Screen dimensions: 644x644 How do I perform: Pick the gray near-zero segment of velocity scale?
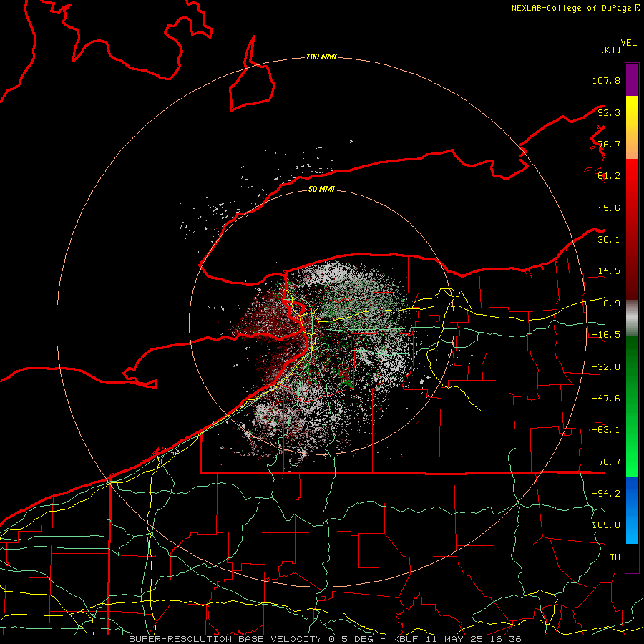pyautogui.click(x=632, y=318)
